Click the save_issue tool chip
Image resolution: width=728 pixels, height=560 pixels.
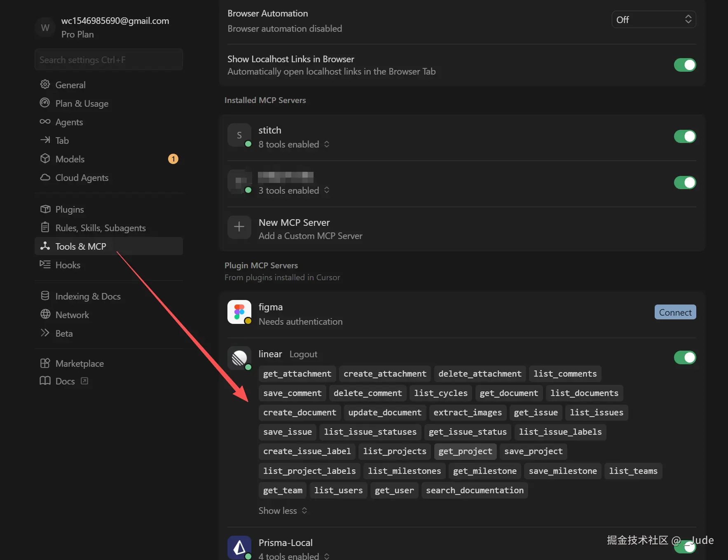click(x=288, y=432)
